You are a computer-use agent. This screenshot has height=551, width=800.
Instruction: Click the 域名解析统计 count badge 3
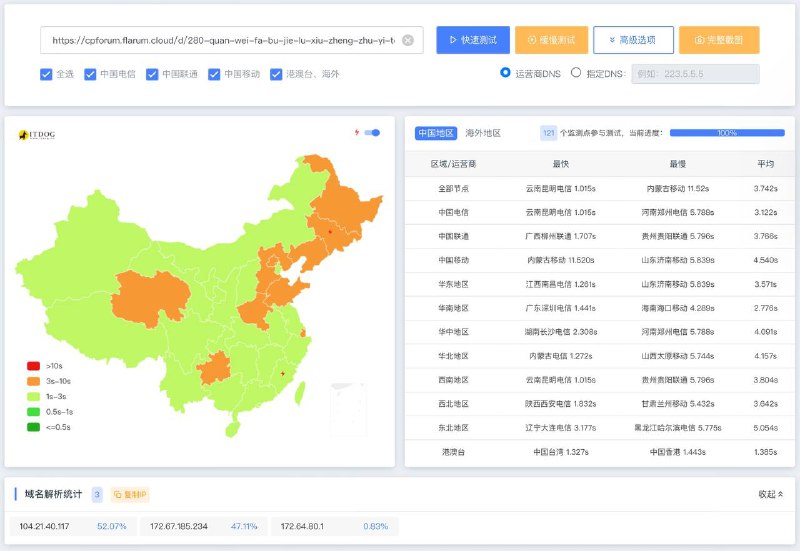pyautogui.click(x=97, y=494)
